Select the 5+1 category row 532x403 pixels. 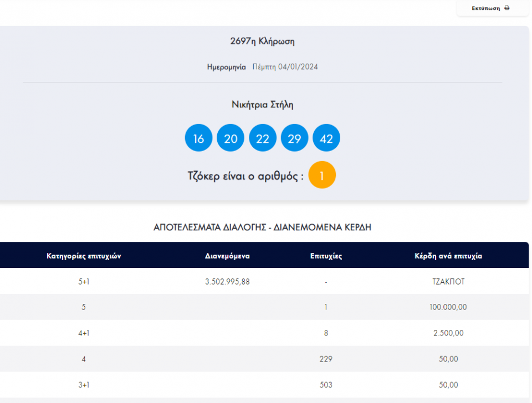click(x=84, y=281)
